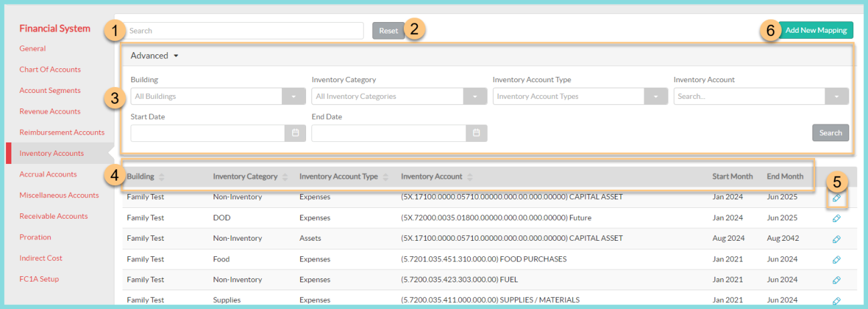Sort by Inventory Category column
Screen dimensions: 868x309
[285, 177]
